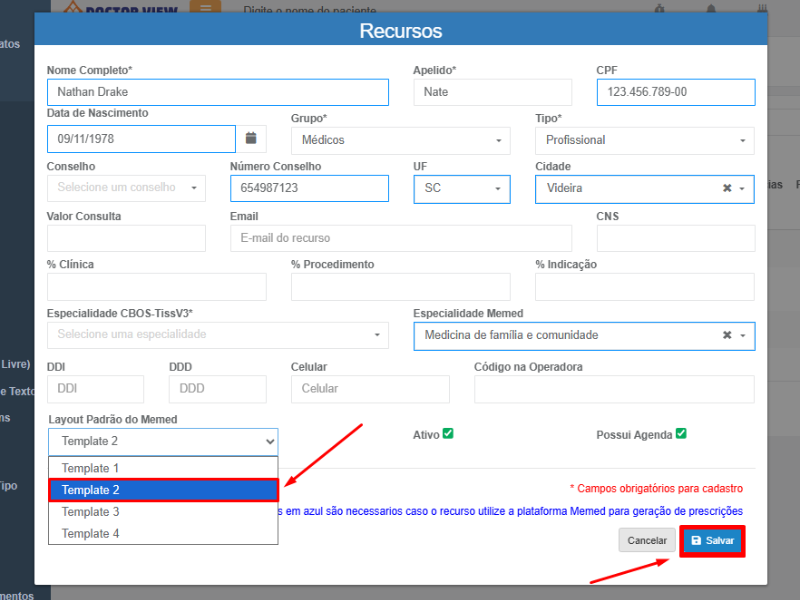Clear the Cidade selection Videira
This screenshot has height=600, width=800.
[727, 188]
